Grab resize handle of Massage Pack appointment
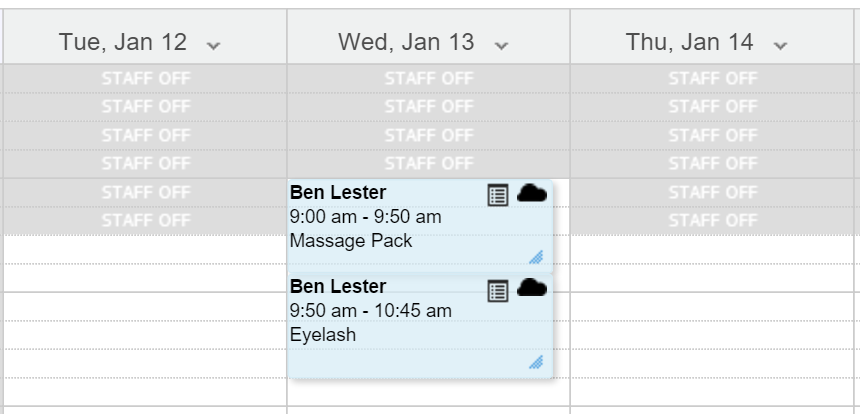The height and width of the screenshot is (414, 860). coord(536,257)
